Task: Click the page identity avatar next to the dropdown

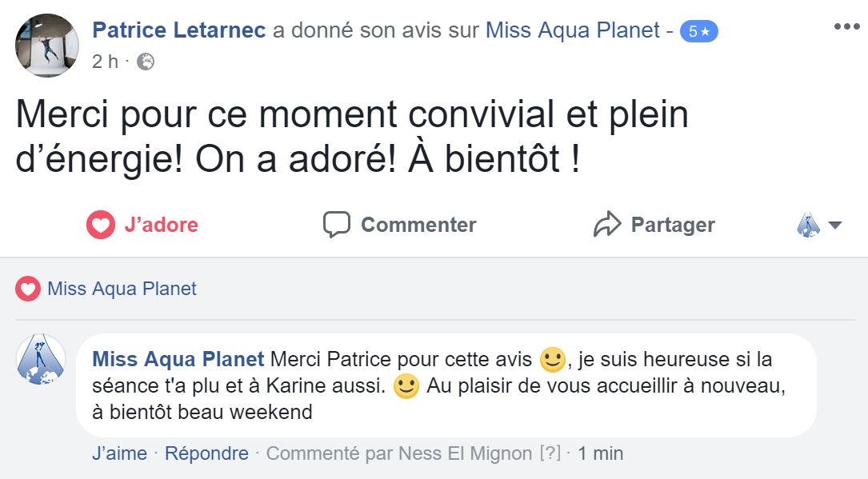Action: (808, 225)
